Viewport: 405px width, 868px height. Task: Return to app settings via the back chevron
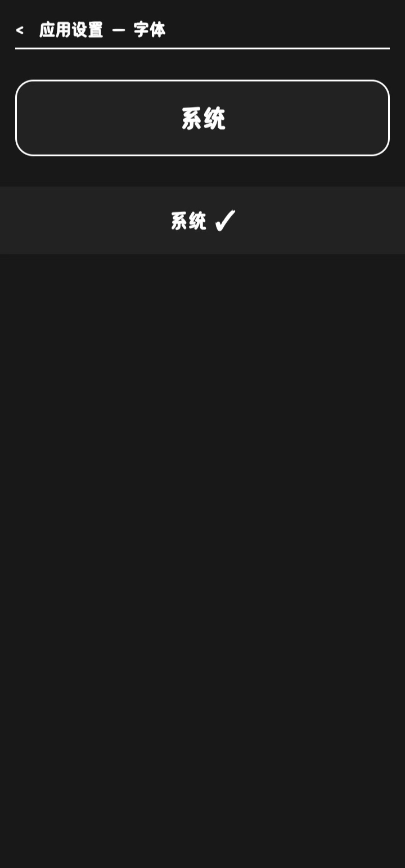(20, 30)
